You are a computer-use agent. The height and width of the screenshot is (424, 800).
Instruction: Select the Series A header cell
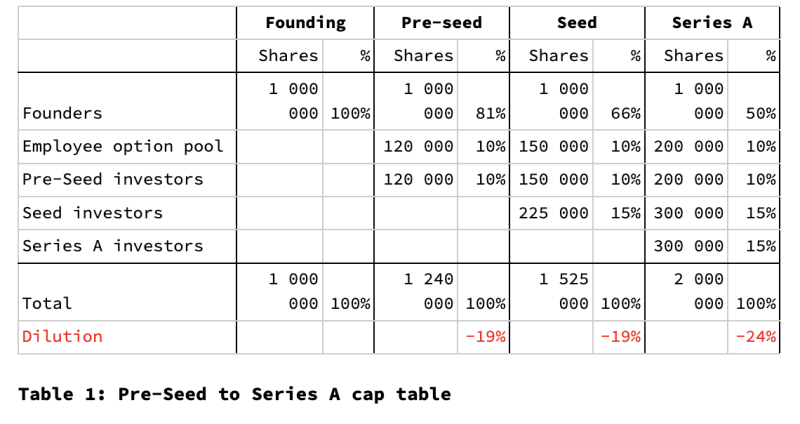712,23
